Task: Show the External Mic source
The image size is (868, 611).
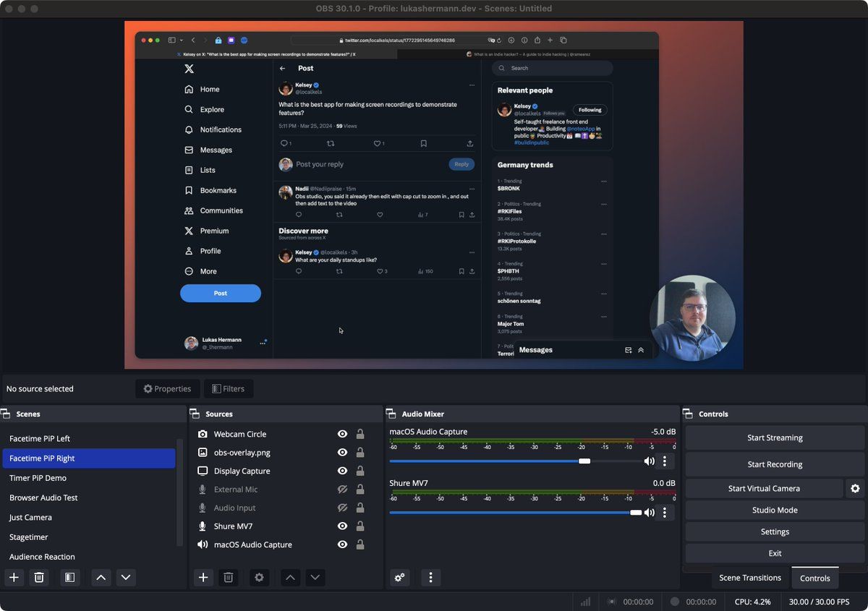Action: click(342, 490)
